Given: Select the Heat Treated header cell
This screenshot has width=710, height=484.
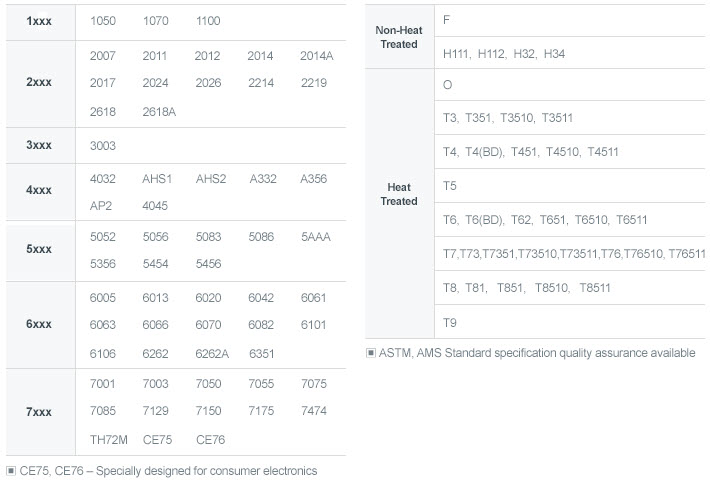Looking at the screenshot, I should coord(399,194).
